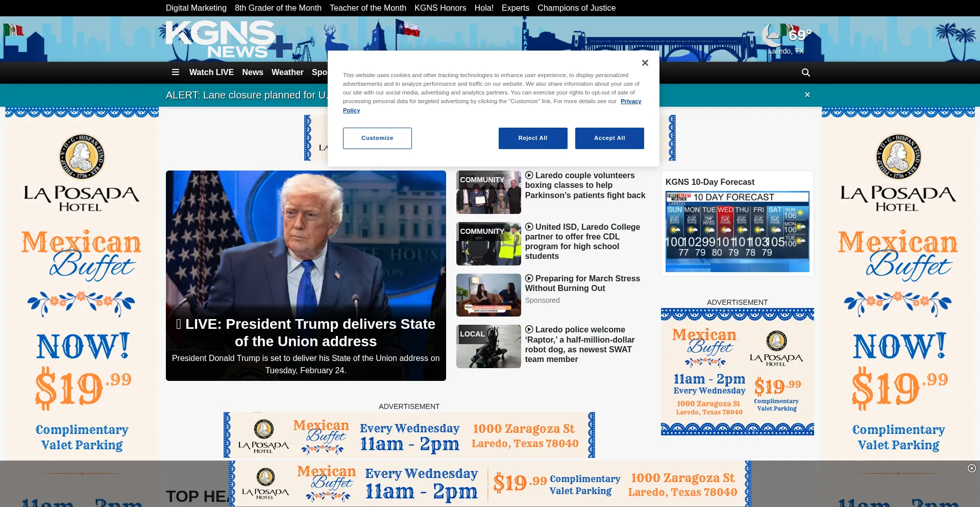
Task: Open the hamburger navigation menu
Action: pos(176,73)
